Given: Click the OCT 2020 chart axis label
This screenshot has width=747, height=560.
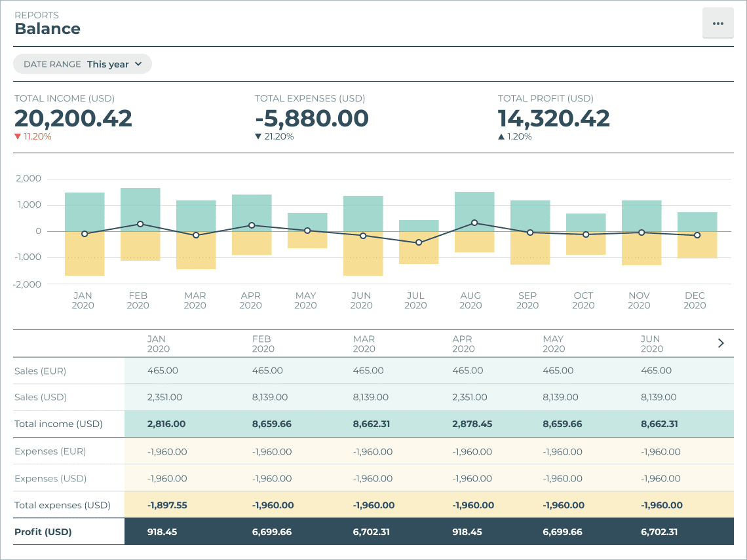Looking at the screenshot, I should pos(583,301).
